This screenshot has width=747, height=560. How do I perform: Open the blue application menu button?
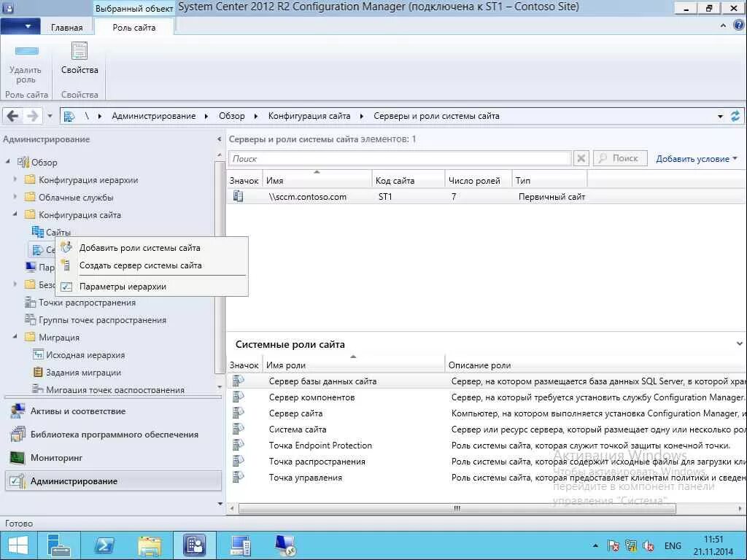[x=20, y=26]
